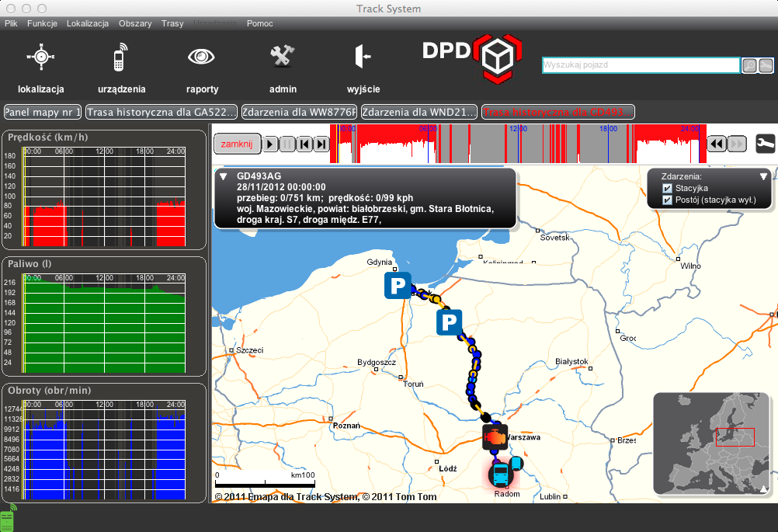Click the Bydgoszcz city label
778x532 pixels.
coord(377,362)
